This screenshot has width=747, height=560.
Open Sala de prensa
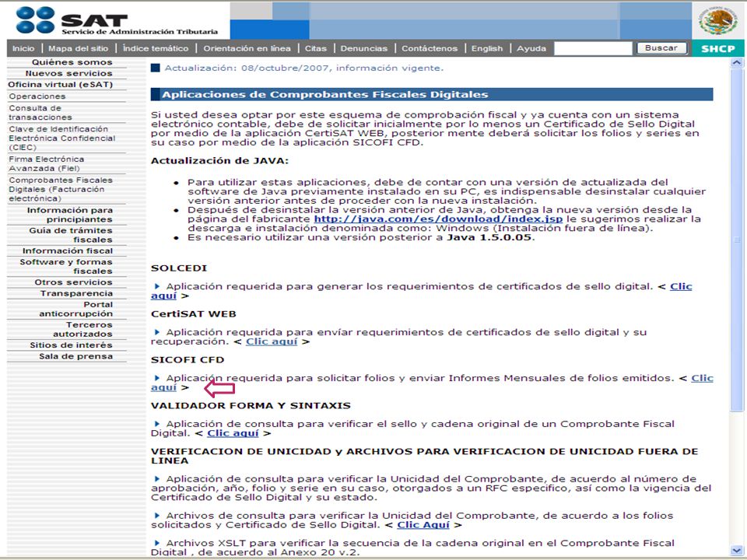(75, 356)
